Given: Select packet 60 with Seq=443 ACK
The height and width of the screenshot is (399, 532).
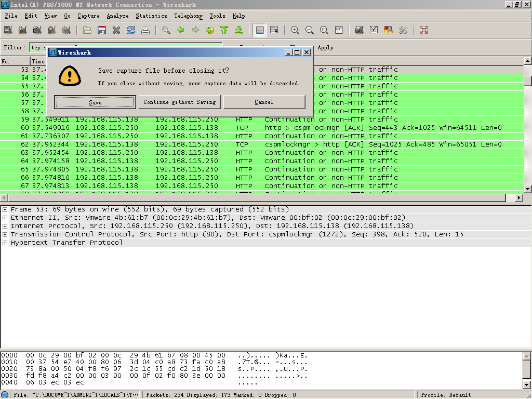Looking at the screenshot, I should tap(261, 128).
